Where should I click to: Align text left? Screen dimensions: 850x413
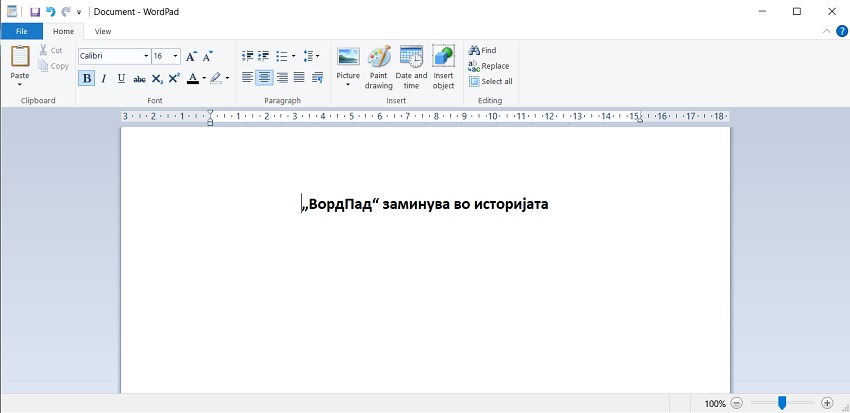coord(247,78)
